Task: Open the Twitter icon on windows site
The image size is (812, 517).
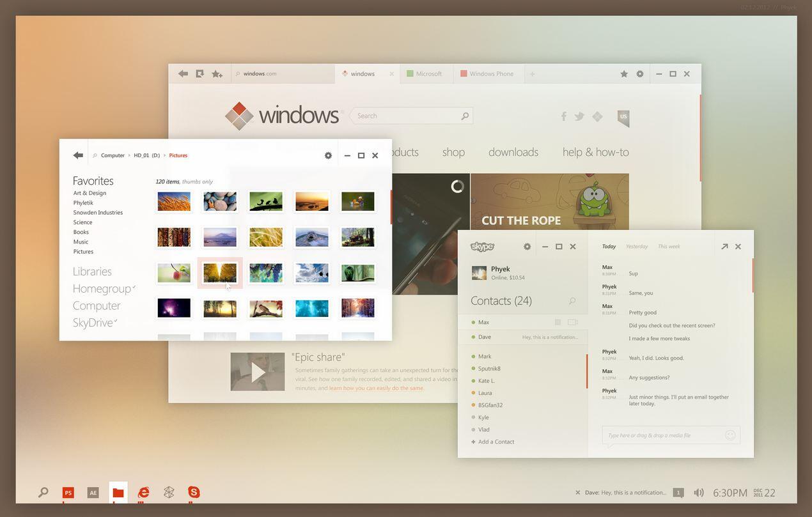Action: pyautogui.click(x=579, y=116)
